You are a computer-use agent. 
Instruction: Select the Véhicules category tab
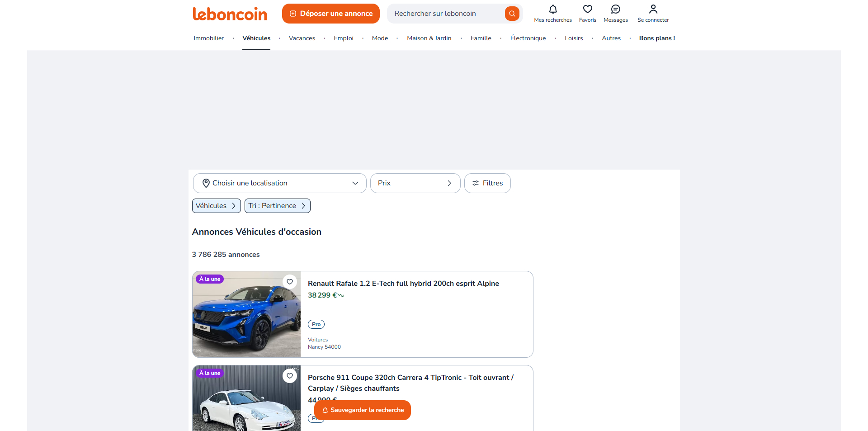pyautogui.click(x=256, y=38)
